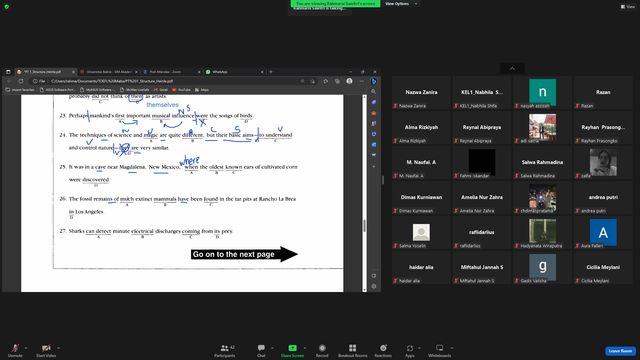The height and width of the screenshot is (360, 640).
Task: Open browser Collections icon
Action: tap(337, 81)
